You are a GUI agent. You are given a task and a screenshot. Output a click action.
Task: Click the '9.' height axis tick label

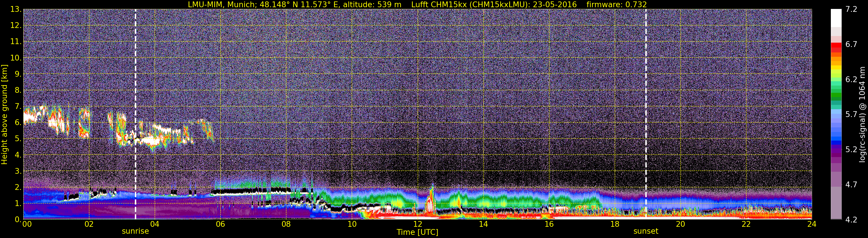point(18,74)
